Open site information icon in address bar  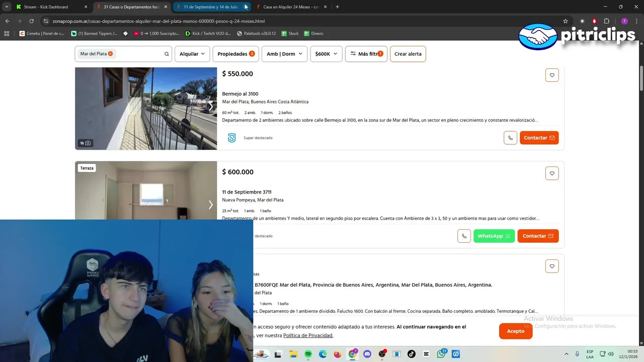[46, 21]
